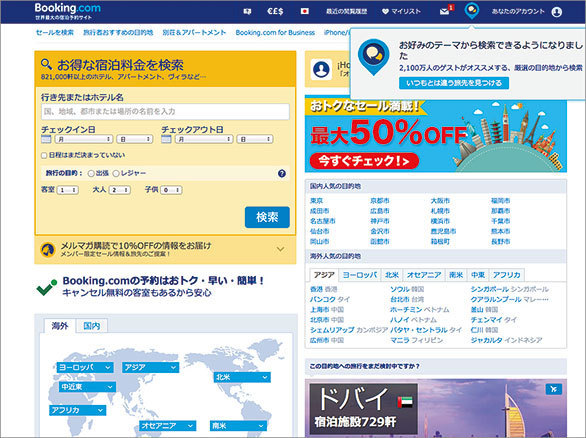Select アフリカ destinations tab

pyautogui.click(x=506, y=275)
